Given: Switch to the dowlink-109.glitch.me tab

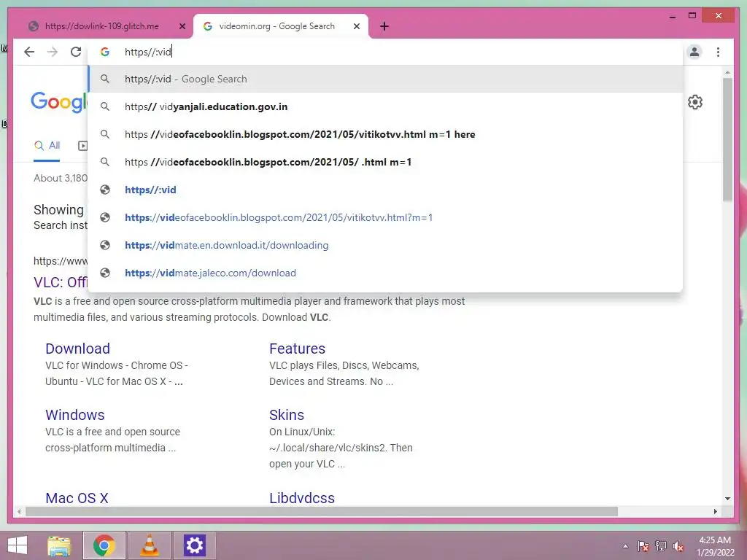Looking at the screenshot, I should (102, 26).
